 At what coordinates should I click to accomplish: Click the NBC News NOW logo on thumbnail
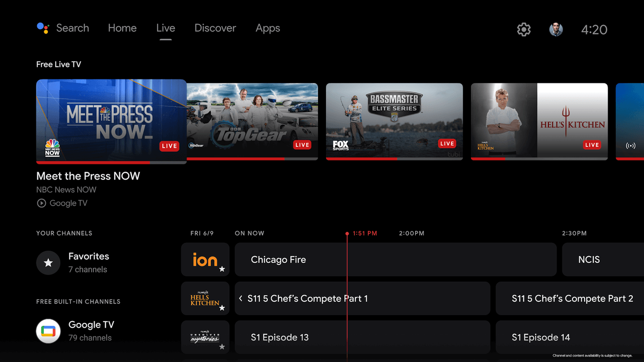click(52, 147)
